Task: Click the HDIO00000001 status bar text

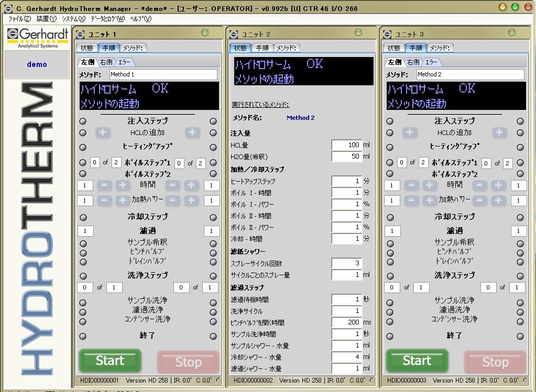Action: point(100,380)
